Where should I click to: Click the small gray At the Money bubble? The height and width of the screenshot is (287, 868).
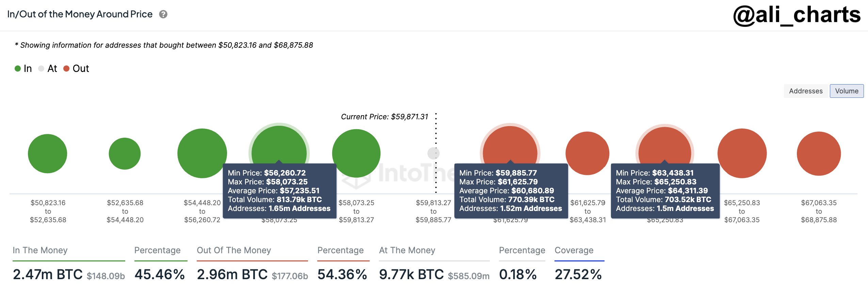433,153
